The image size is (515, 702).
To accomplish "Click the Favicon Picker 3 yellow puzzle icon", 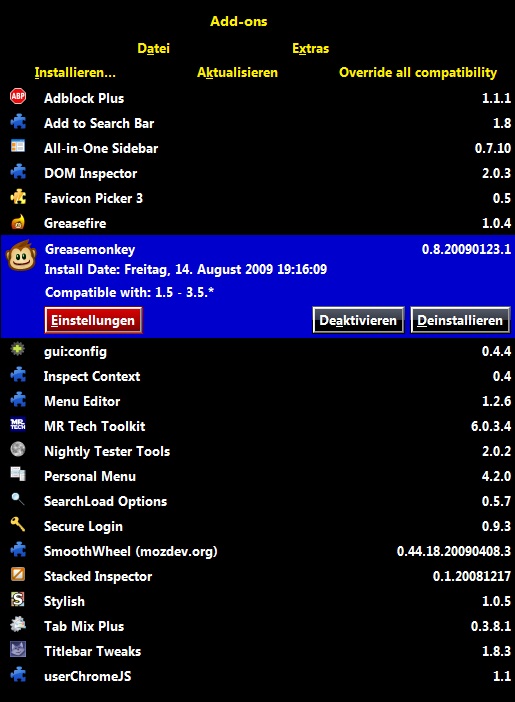I will [x=18, y=197].
